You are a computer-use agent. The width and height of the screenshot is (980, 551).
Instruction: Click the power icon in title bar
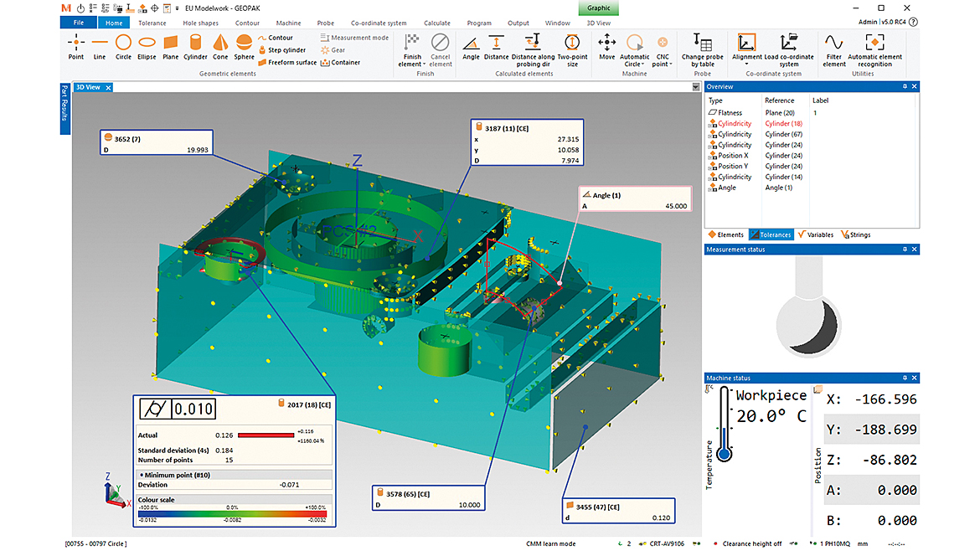pos(80,8)
